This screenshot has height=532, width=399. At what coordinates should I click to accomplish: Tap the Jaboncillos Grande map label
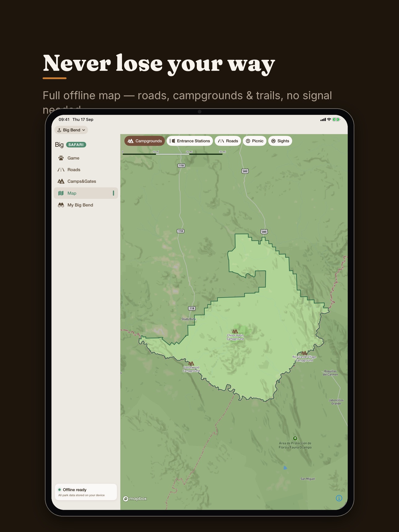pyautogui.click(x=336, y=402)
